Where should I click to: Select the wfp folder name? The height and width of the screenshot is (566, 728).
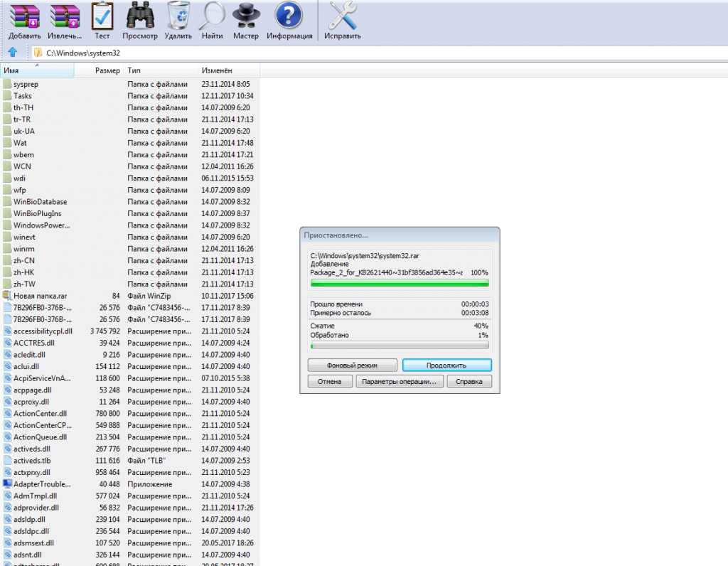pyautogui.click(x=19, y=190)
